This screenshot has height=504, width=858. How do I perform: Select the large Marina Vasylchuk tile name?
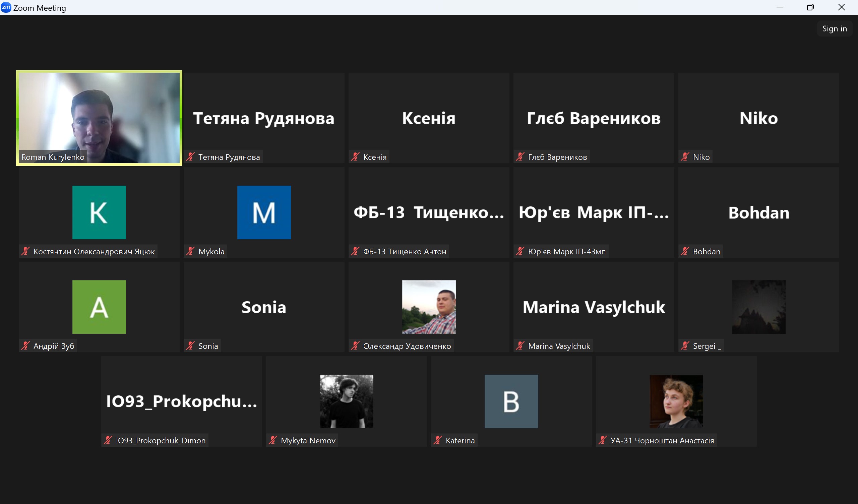(x=594, y=308)
